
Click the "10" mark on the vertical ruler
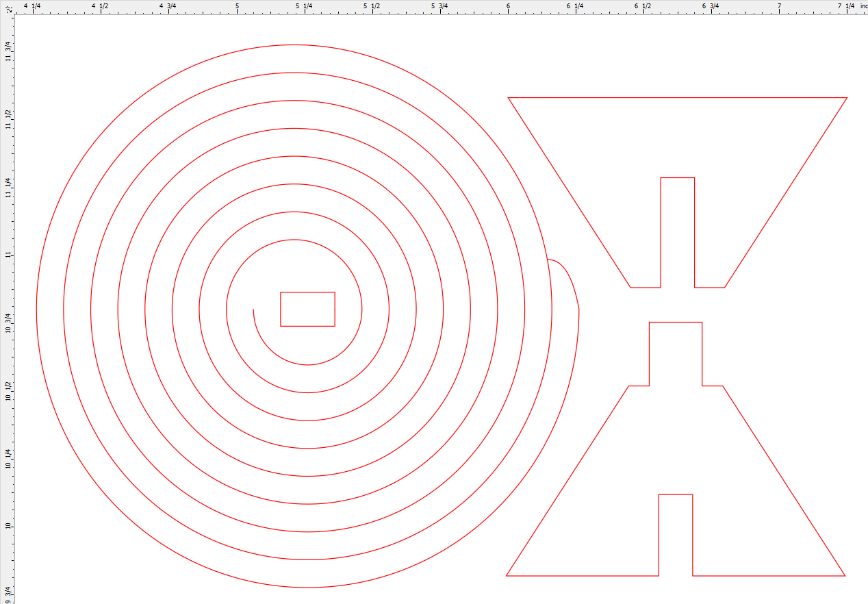click(8, 526)
